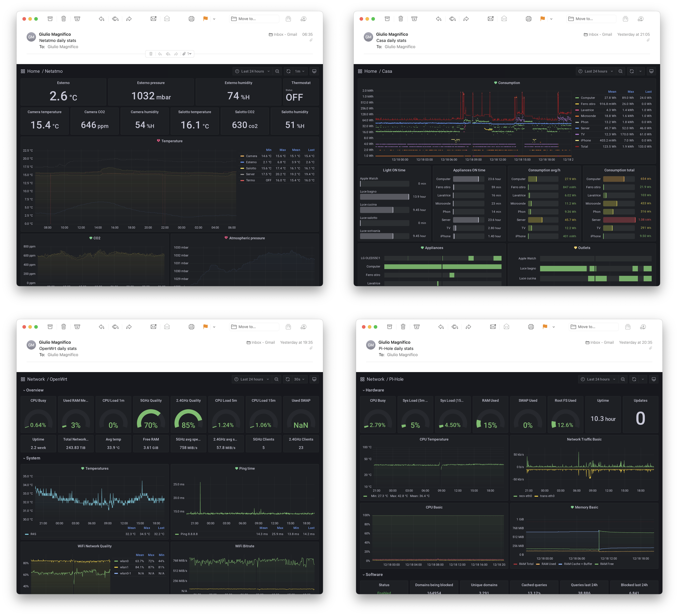This screenshot has width=679, height=616.
Task: Open flag color dropdown arrow in Casa window
Action: coord(551,19)
